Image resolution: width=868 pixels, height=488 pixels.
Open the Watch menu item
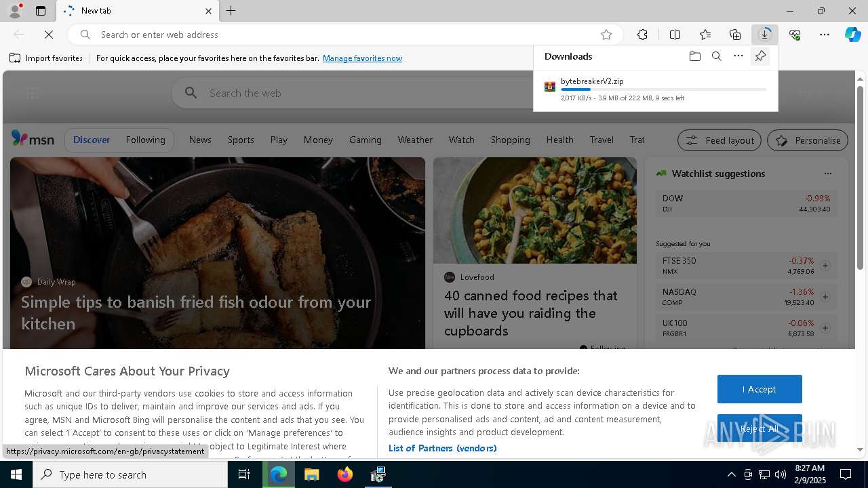[x=461, y=140]
